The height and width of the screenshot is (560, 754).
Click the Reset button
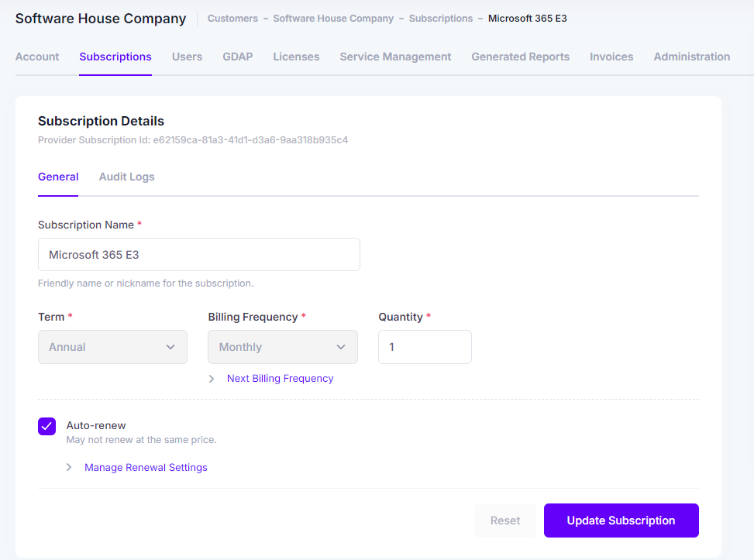[505, 520]
